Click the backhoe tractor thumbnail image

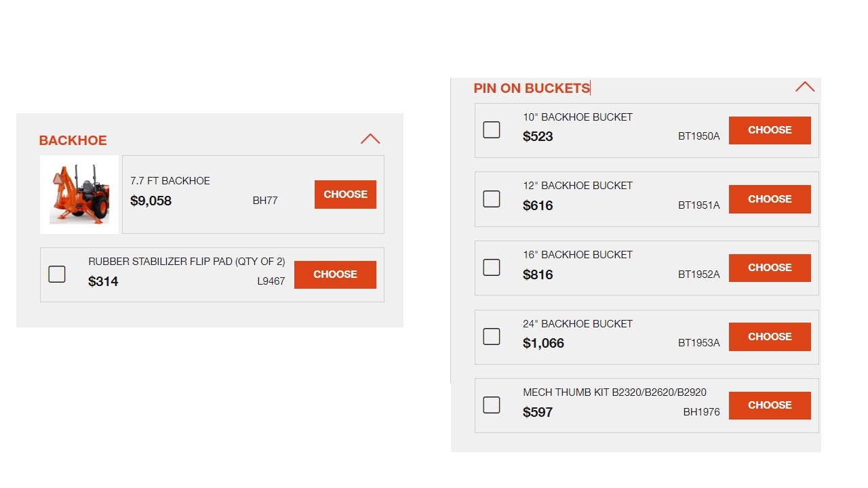pos(79,195)
